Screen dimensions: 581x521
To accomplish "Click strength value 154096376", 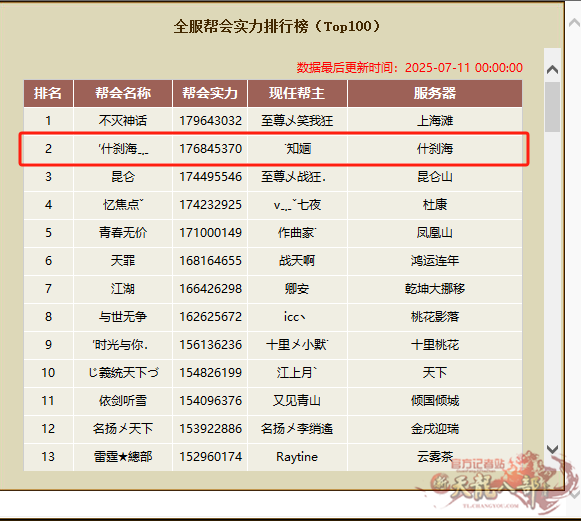I will [x=210, y=401].
